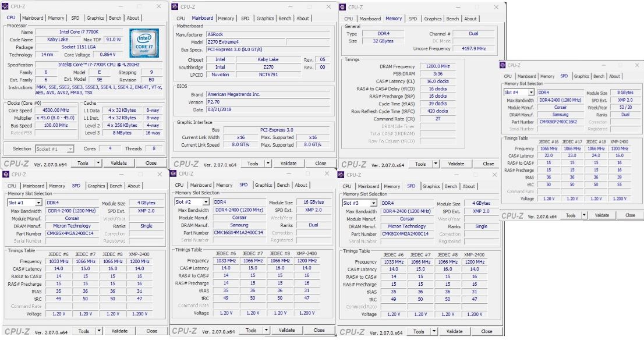Switch to the Mainboard tab in the i7-7700K CPU window
644x362 pixels.
tap(33, 18)
